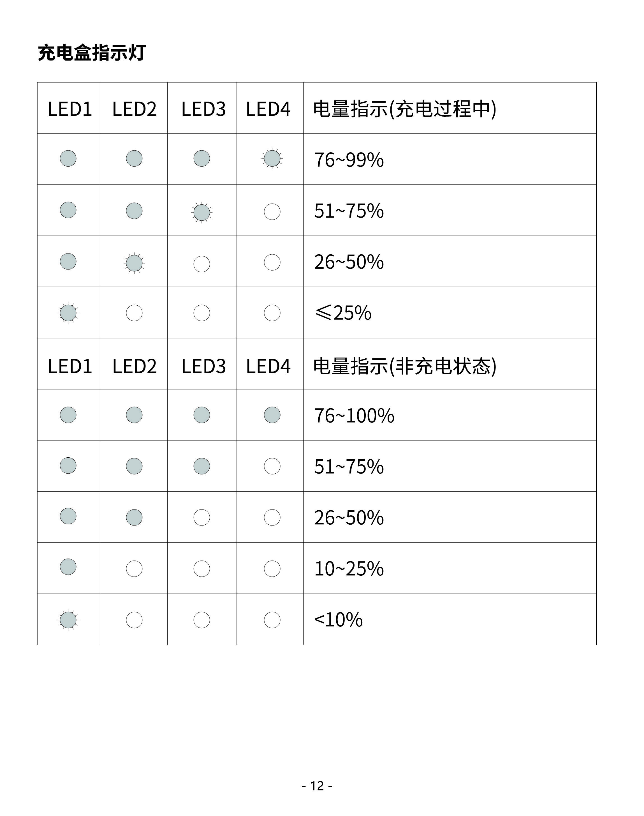Click the blinking LED1 icon in ≤25% row
The image size is (644, 816).
click(68, 313)
